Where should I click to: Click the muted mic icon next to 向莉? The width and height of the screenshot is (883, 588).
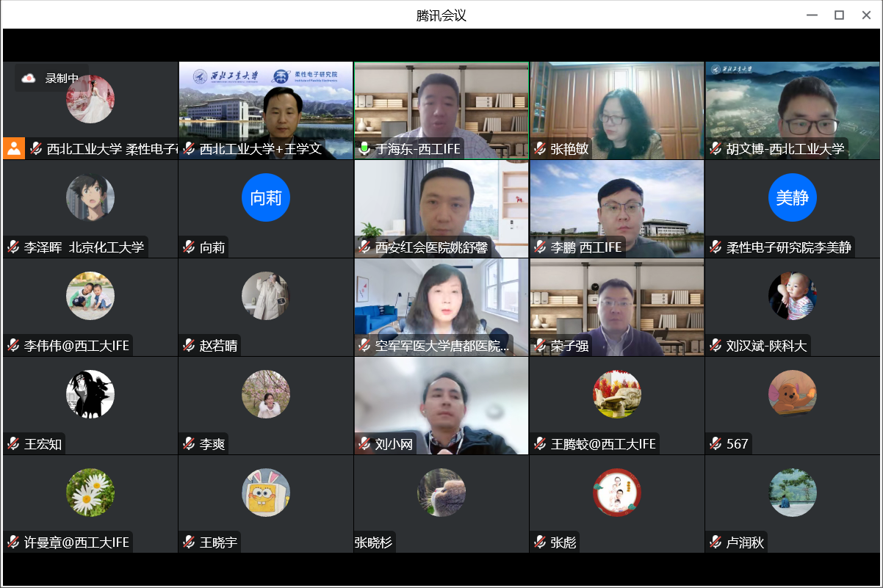point(189,247)
